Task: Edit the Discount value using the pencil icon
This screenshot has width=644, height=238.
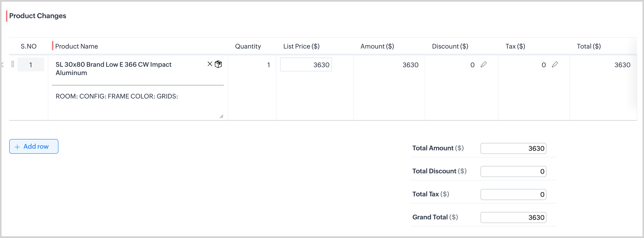Action: pyautogui.click(x=483, y=65)
